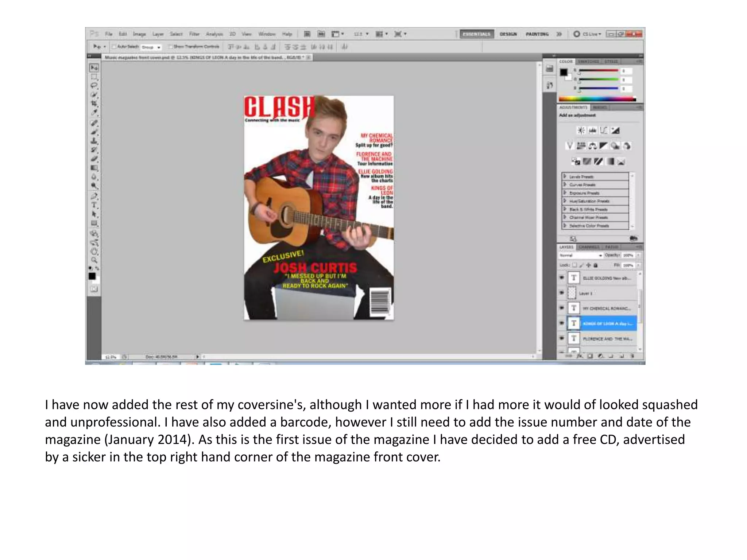Viewport: 747px width, 560px height.
Task: Click the foreground color swatch in Color panel
Action: click(564, 72)
